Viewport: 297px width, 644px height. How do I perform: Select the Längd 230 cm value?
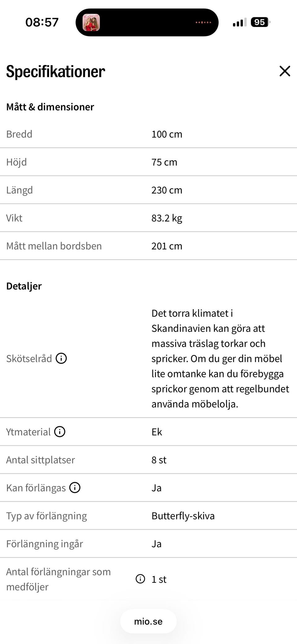coord(167,190)
